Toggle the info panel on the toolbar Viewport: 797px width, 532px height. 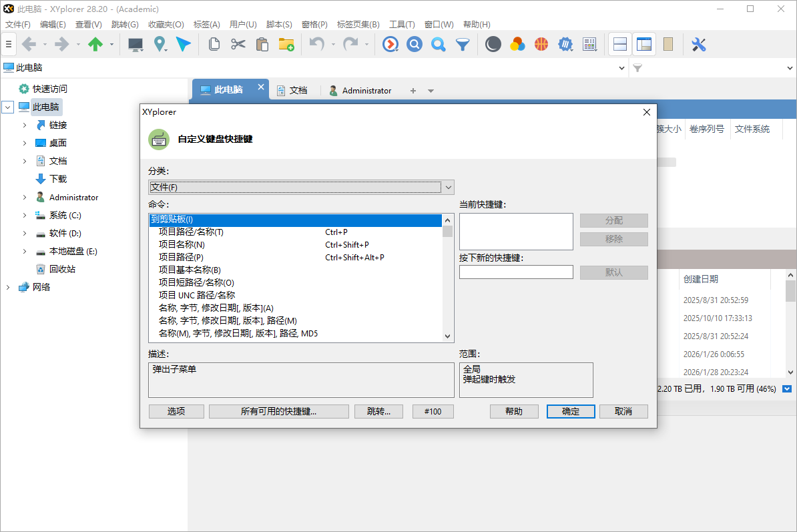(x=669, y=44)
